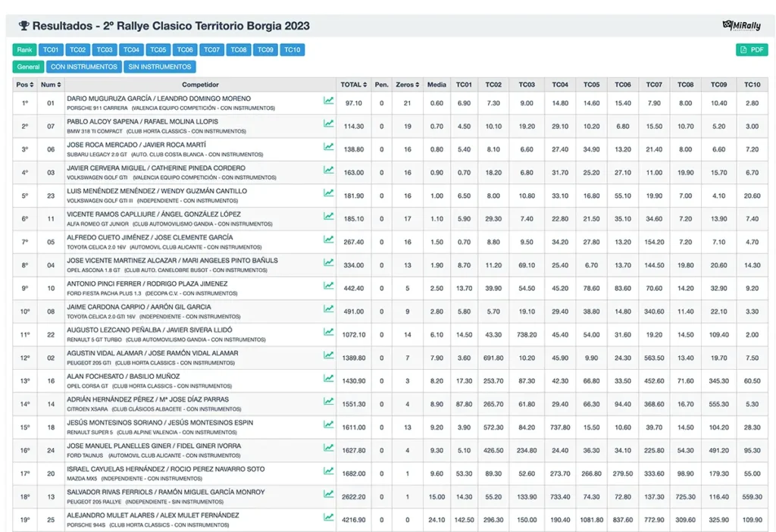Open graph icon for Jose Roca Mercado
The image size is (776, 532).
point(328,147)
